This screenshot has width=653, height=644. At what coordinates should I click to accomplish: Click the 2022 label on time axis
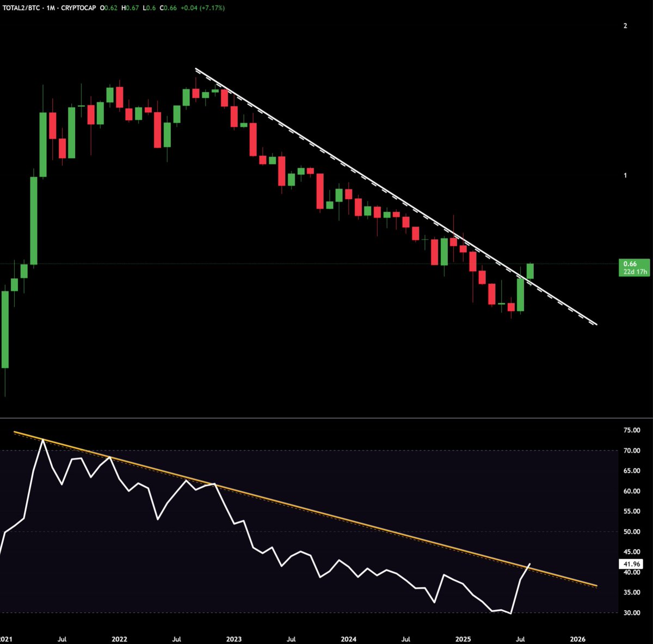click(x=119, y=639)
